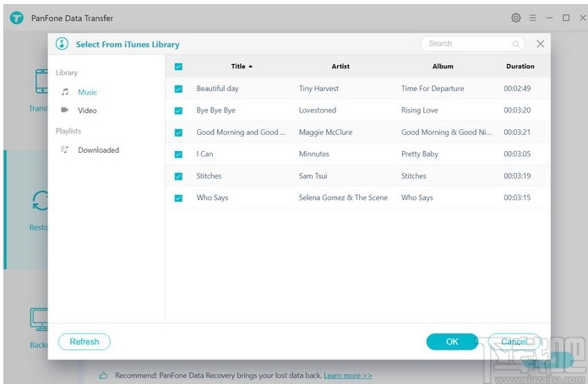Sort by the Duration column header

[520, 67]
